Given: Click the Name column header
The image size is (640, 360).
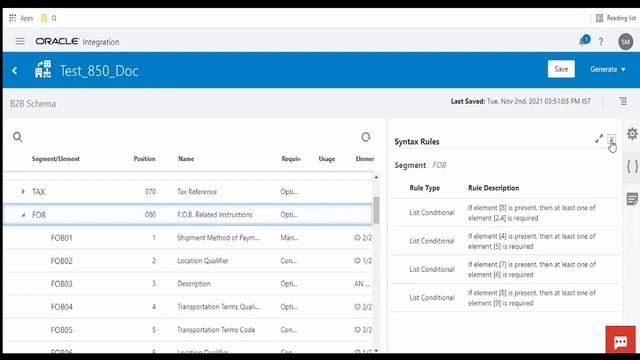Looking at the screenshot, I should coord(186,159).
